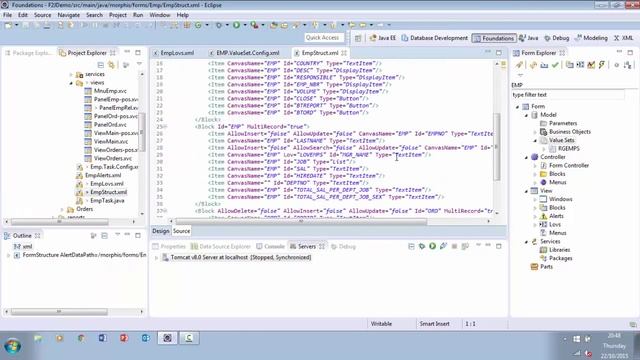
Task: Click the chart icon in Form Explorer toolbar
Action: [x=591, y=65]
